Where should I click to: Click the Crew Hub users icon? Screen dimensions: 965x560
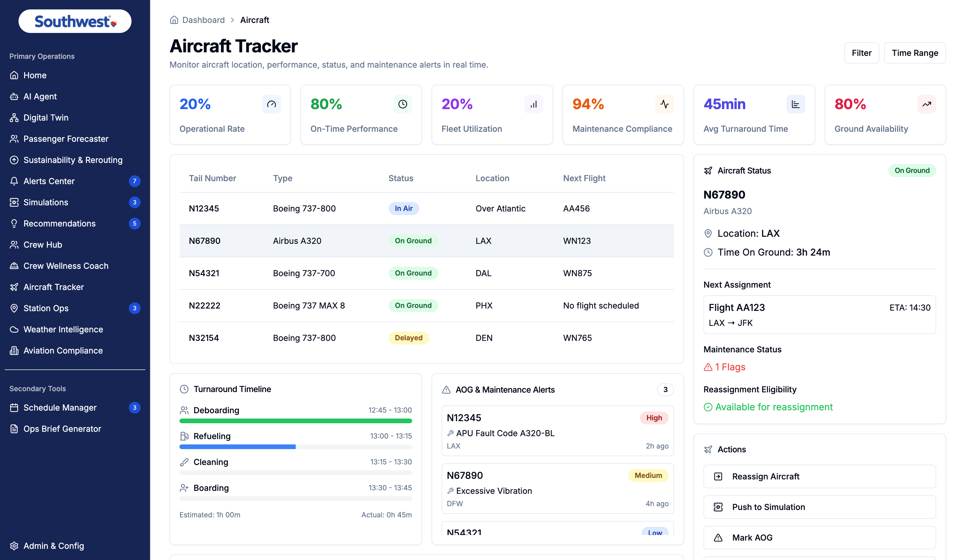(14, 245)
